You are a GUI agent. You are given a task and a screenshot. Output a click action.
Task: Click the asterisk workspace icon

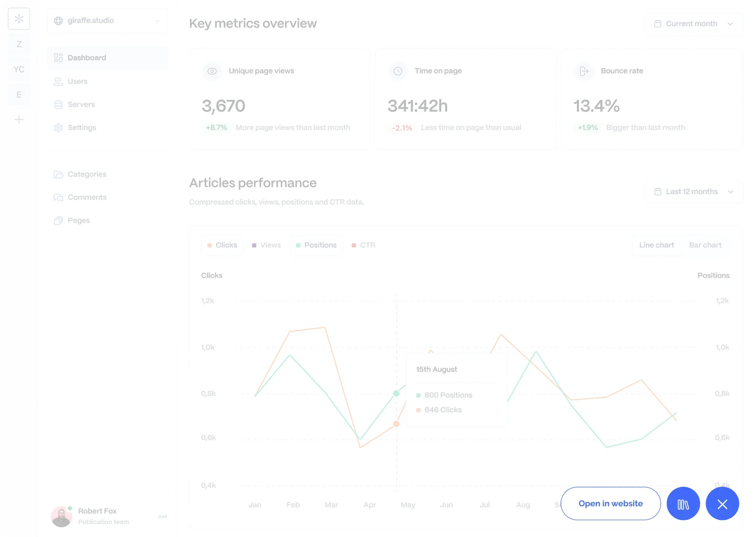click(x=19, y=19)
